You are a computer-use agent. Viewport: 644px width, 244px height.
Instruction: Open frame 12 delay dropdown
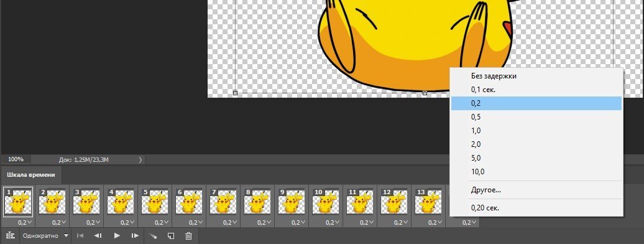[402, 223]
